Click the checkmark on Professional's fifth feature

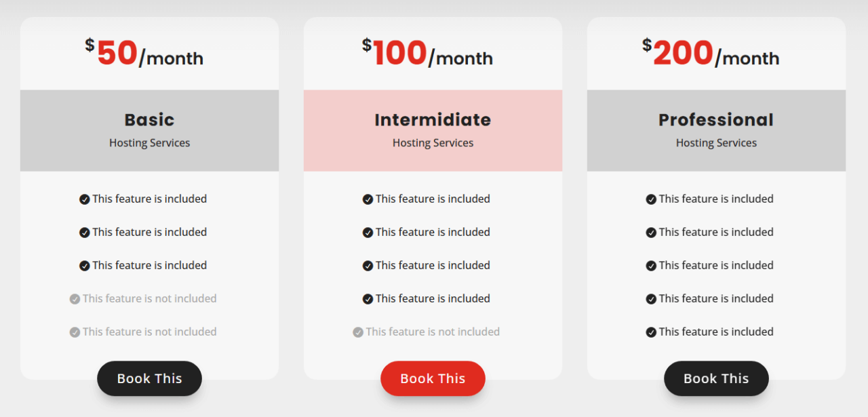[x=651, y=332]
